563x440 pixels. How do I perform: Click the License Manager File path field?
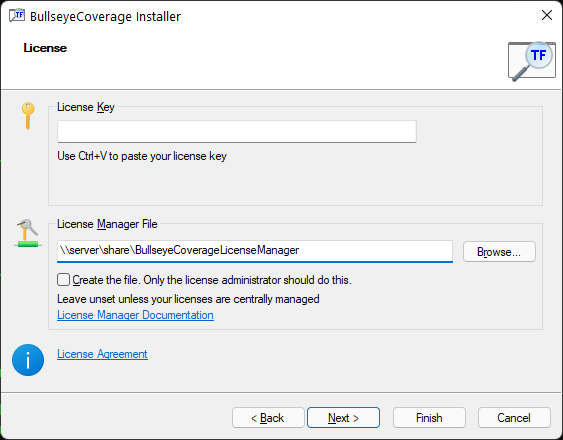255,251
